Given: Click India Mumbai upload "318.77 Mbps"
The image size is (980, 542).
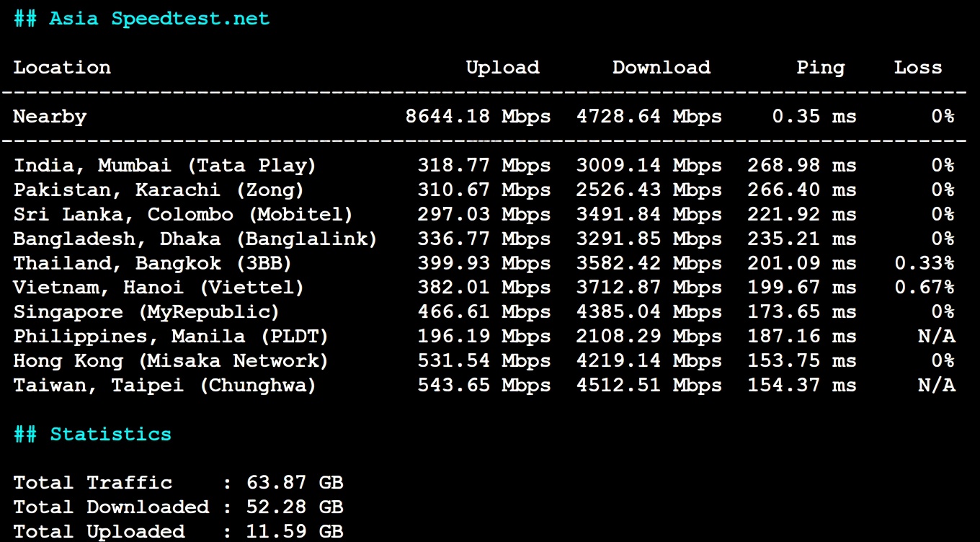Looking at the screenshot, I should click(484, 166).
